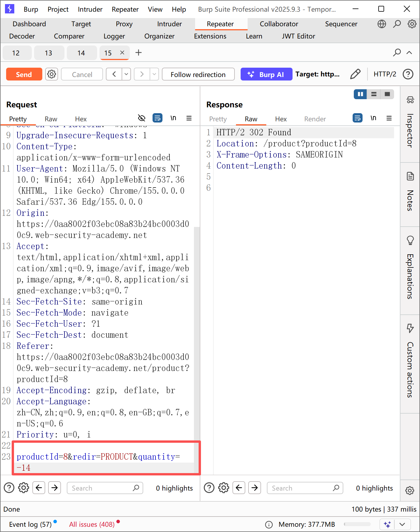
Task: Select the Response Hex tab
Action: click(x=281, y=119)
